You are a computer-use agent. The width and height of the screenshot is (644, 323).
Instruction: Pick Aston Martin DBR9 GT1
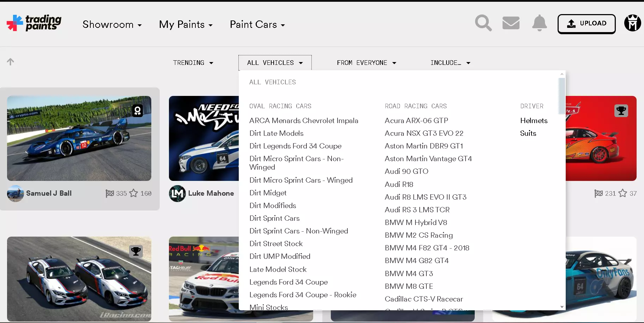click(x=424, y=146)
